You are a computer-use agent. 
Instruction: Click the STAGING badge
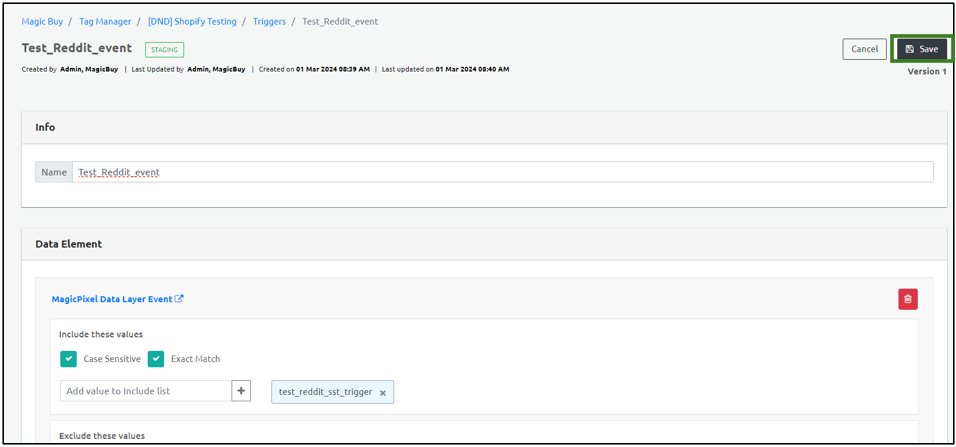pyautogui.click(x=164, y=49)
